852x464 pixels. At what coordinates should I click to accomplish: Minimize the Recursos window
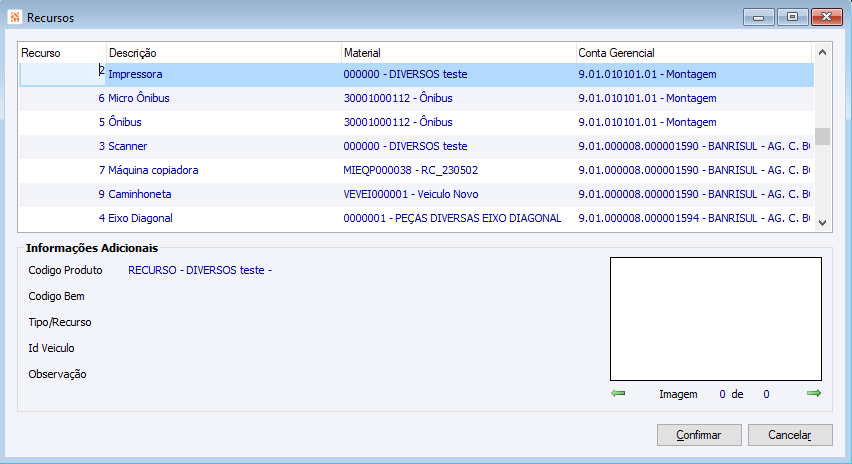click(x=759, y=17)
